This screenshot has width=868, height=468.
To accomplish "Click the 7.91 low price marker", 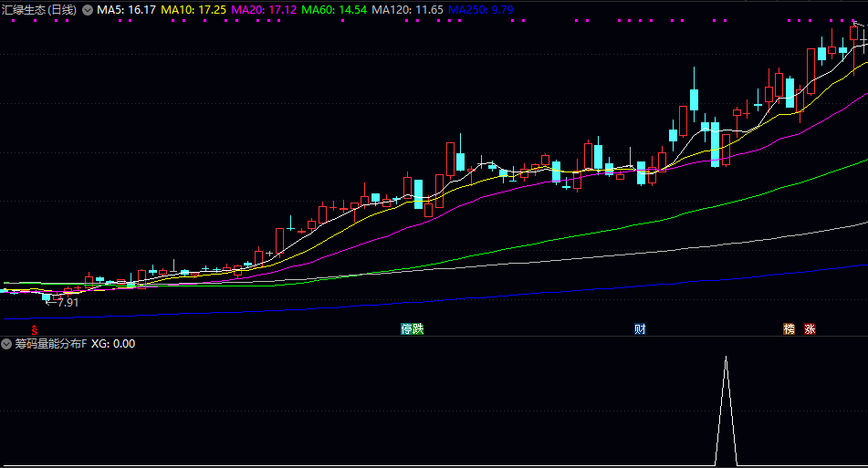I will click(x=67, y=303).
